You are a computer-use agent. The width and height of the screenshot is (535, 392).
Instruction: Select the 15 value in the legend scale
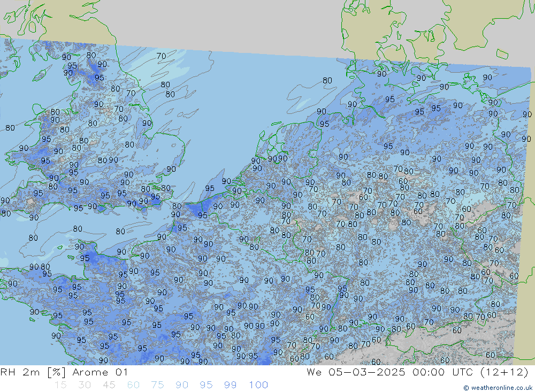click(x=60, y=385)
